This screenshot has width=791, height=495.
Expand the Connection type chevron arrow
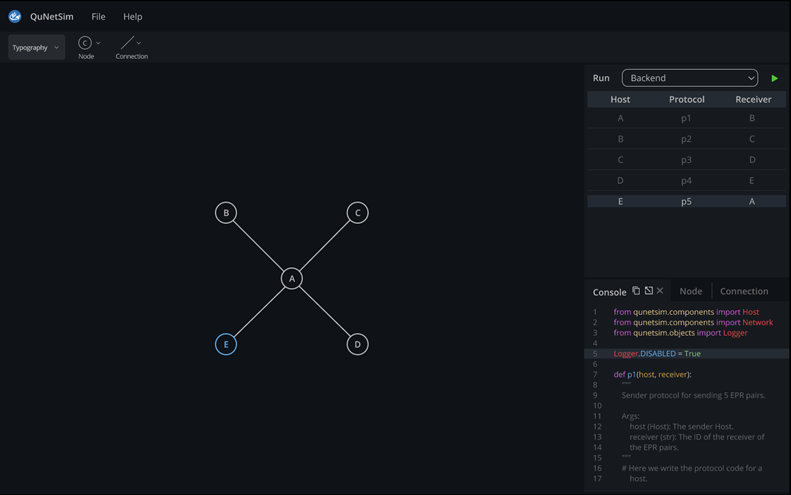[139, 43]
